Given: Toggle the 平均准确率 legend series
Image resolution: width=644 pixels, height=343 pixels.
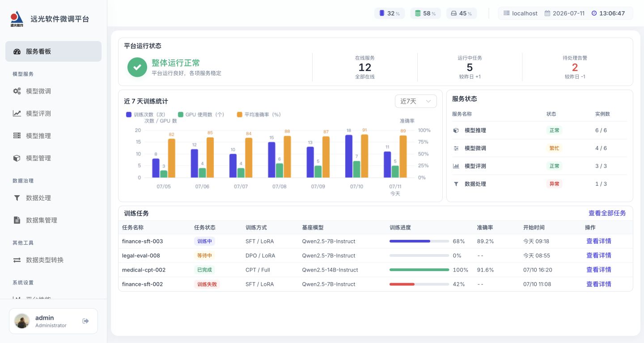Looking at the screenshot, I should click(x=259, y=114).
